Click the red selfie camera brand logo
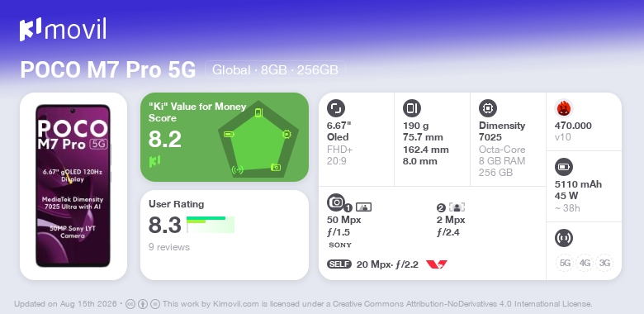Viewport: 644px width, 314px height. point(437,264)
